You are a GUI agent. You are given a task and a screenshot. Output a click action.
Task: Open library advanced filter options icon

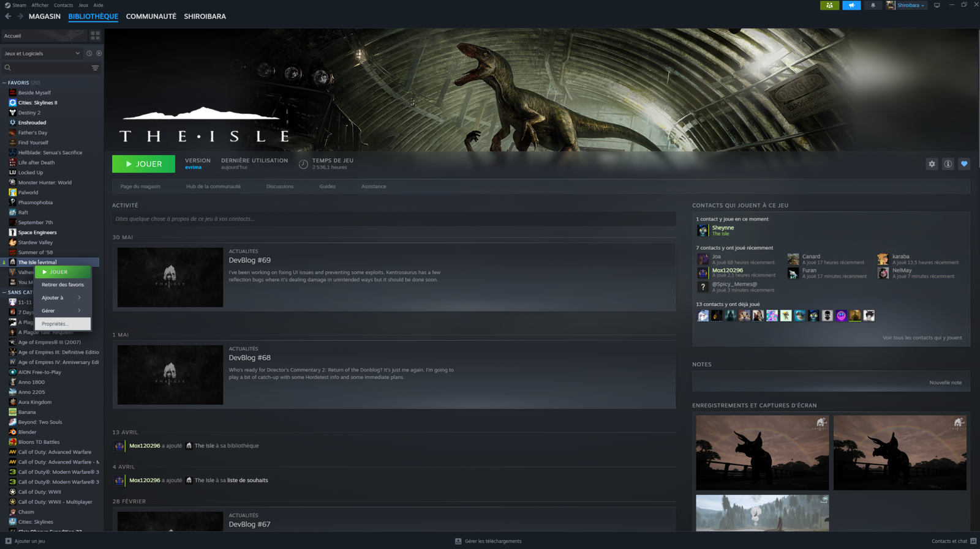tap(95, 68)
